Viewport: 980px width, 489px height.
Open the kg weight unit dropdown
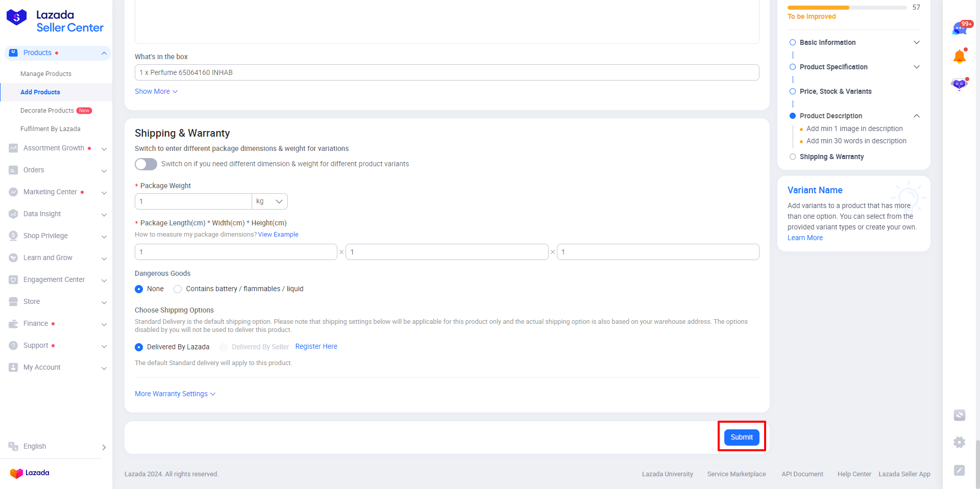(269, 201)
